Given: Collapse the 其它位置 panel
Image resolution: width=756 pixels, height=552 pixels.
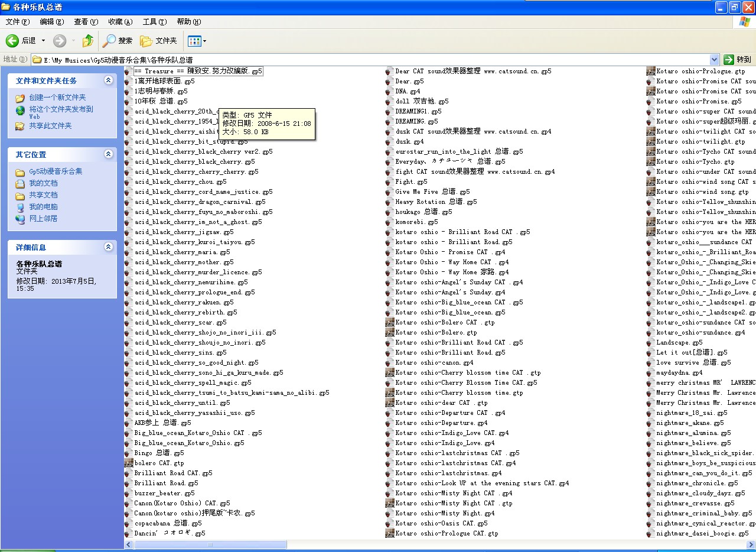Looking at the screenshot, I should [x=108, y=154].
